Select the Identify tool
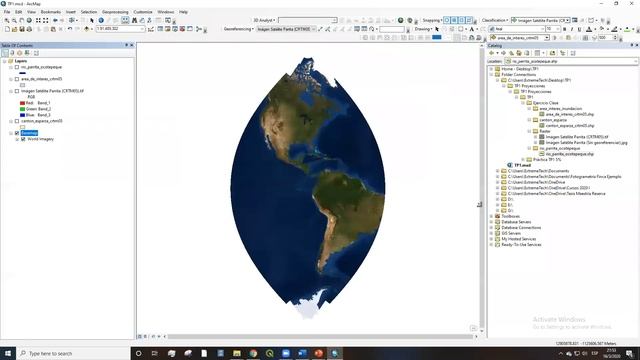Screen dimensions: 640x360 [101, 20]
